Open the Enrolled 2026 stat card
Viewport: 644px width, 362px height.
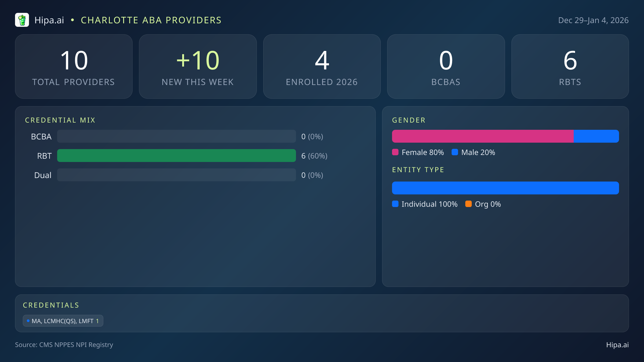(x=322, y=66)
